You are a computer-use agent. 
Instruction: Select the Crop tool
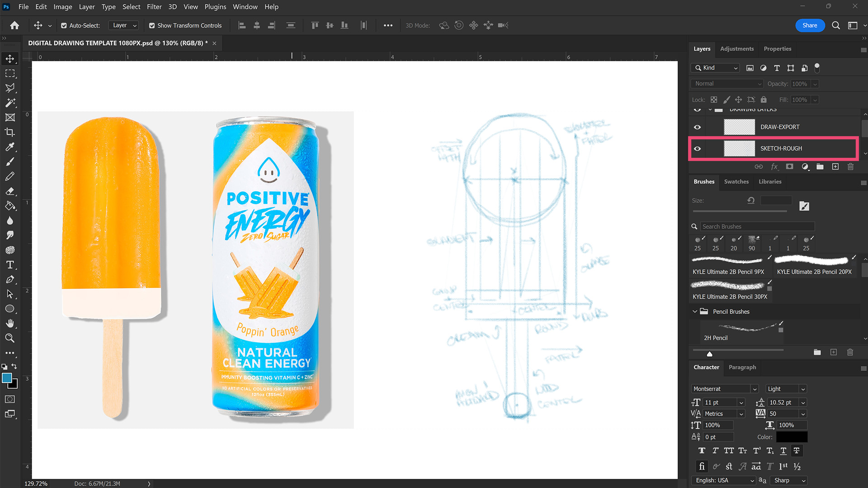pyautogui.click(x=10, y=132)
